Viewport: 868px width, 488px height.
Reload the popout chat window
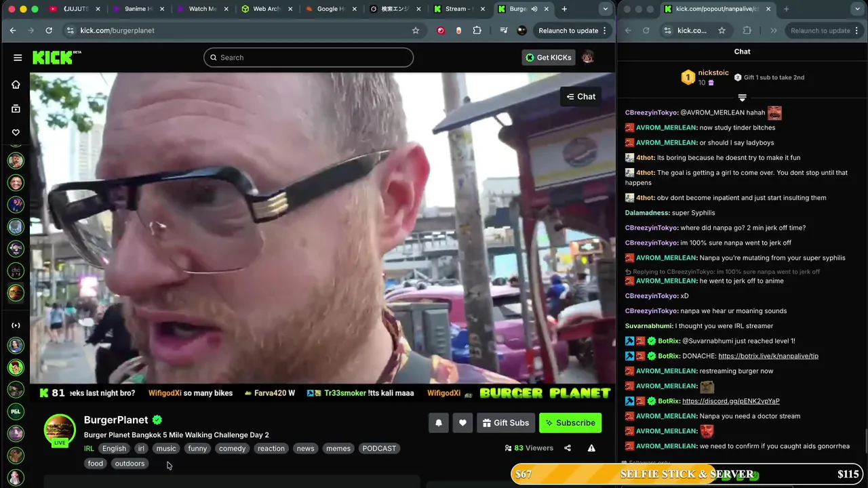click(x=646, y=30)
